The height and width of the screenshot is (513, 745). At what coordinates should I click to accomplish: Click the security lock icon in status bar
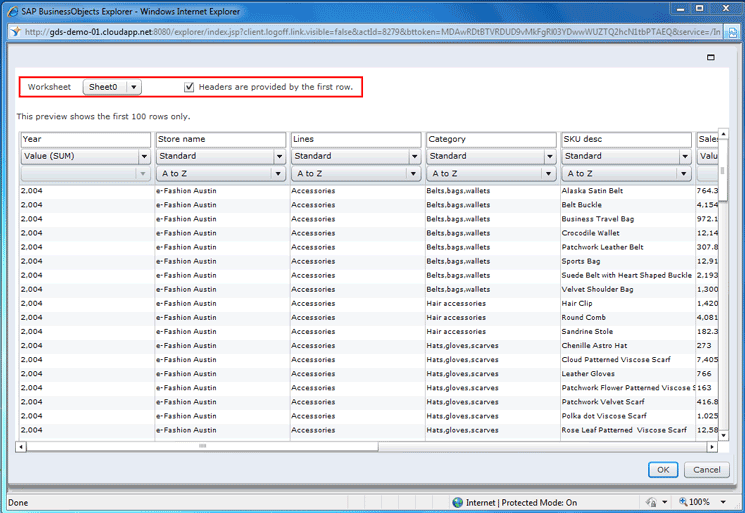(651, 502)
